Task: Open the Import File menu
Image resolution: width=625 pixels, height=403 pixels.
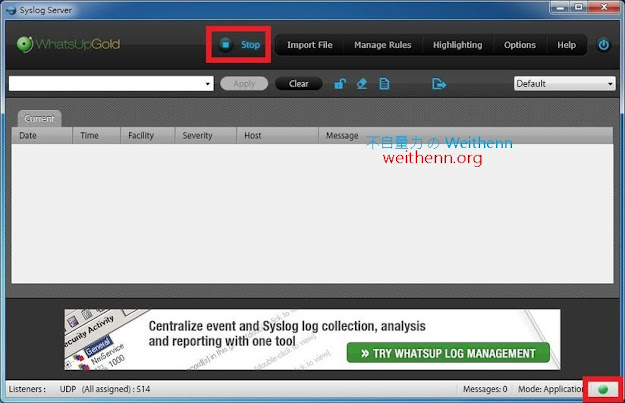Action: (x=310, y=45)
